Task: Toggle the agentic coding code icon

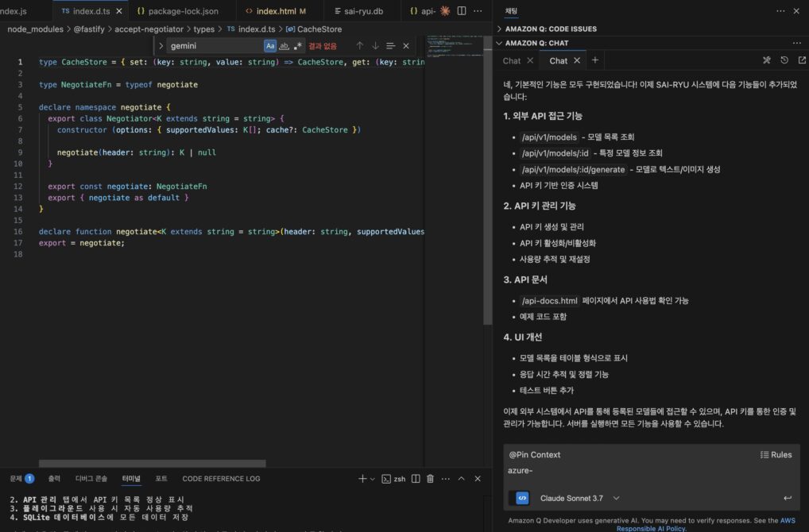Action: 522,498
